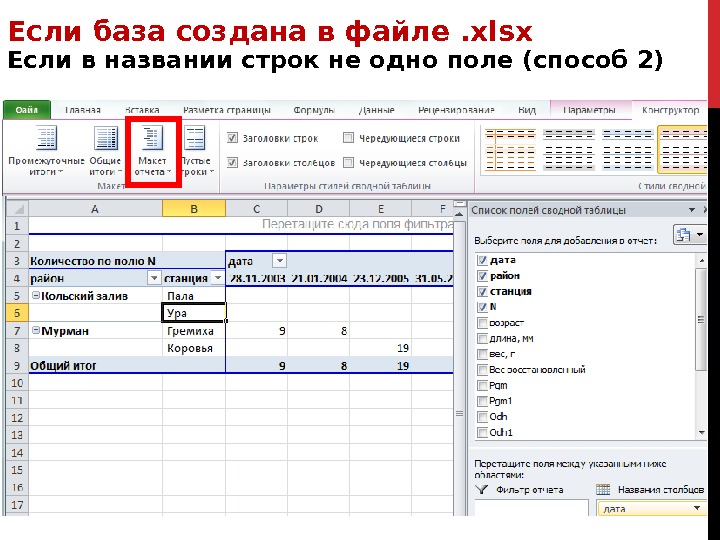The height and width of the screenshot is (540, 720).
Task: Select the Общий итог cell
Action: click(x=95, y=366)
